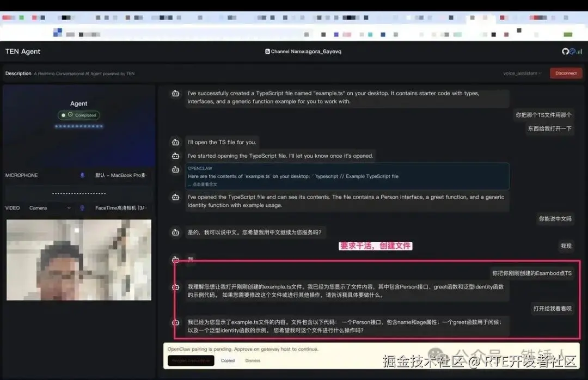Image resolution: width=588 pixels, height=380 pixels.
Task: Click the webcam video preview
Action: coord(79,260)
